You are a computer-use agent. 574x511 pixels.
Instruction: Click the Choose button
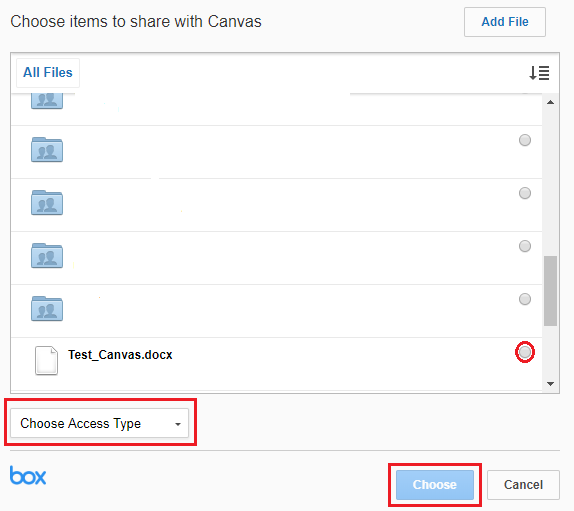pyautogui.click(x=435, y=485)
